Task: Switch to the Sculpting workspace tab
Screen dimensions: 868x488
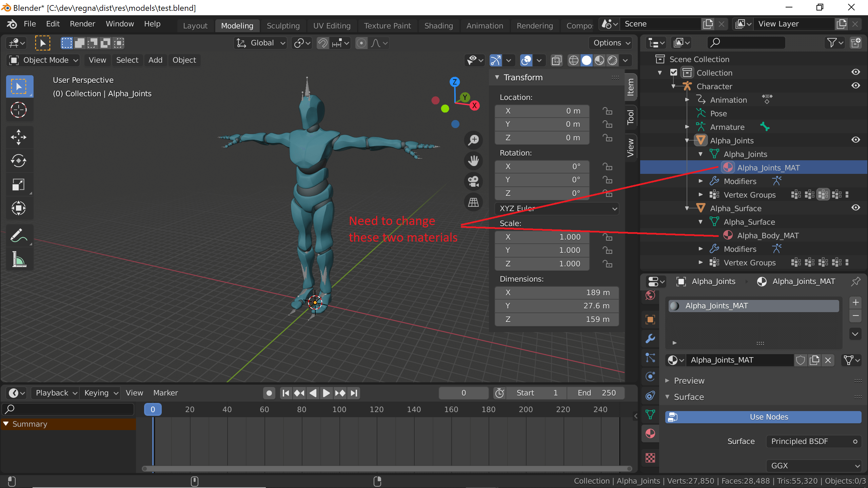Action: (x=283, y=26)
